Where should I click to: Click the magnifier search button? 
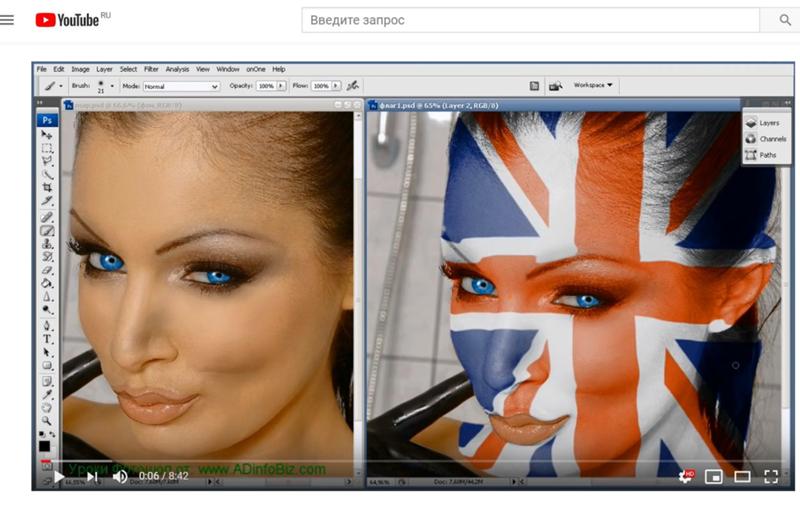(785, 20)
